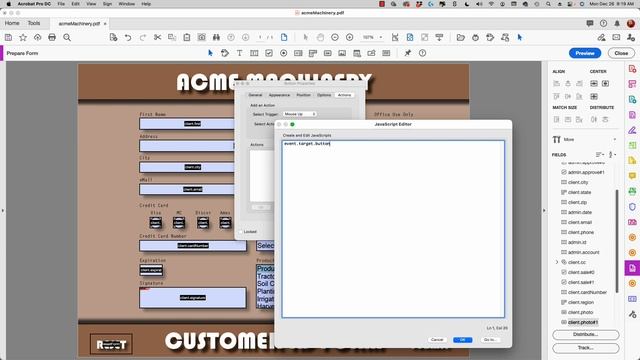Select client.city in fields list
Image resolution: width=640 pixels, height=360 pixels.
click(578, 182)
